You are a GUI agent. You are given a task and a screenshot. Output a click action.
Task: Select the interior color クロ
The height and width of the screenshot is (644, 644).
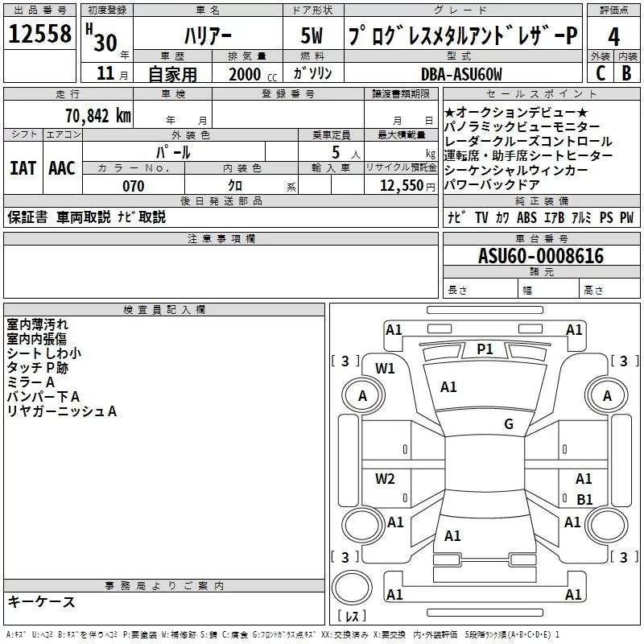tap(235, 186)
